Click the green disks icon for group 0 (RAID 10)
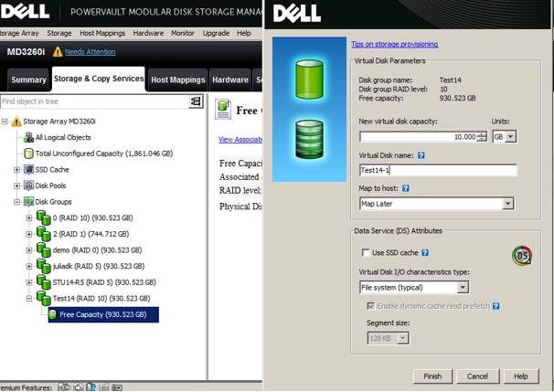The image size is (554, 392). tap(44, 217)
